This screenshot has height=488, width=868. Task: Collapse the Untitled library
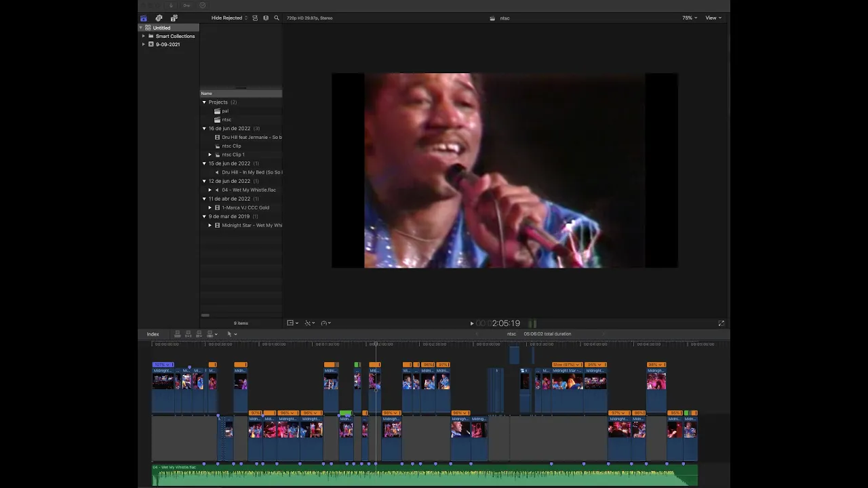tap(141, 28)
